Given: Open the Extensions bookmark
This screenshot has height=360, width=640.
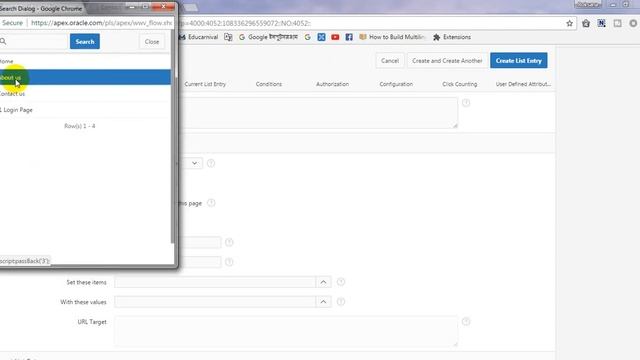Looking at the screenshot, I should pos(452,37).
